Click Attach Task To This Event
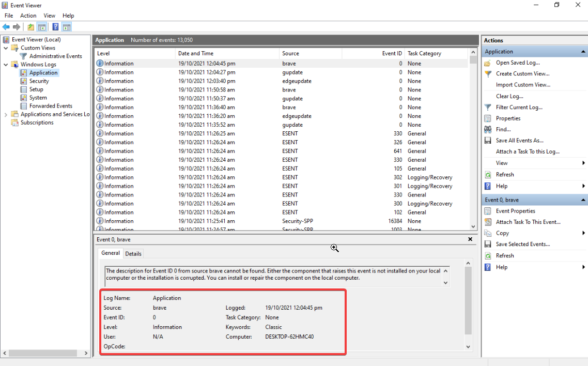This screenshot has width=588, height=366. [x=528, y=222]
